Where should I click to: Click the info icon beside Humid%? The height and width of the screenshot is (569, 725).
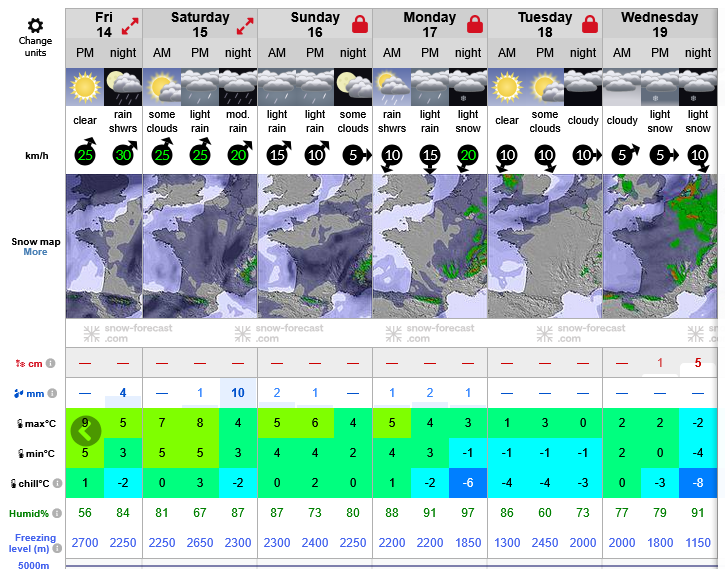pos(56,514)
